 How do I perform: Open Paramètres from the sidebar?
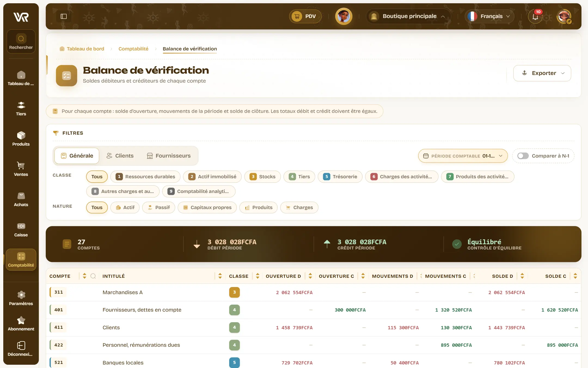[x=21, y=298]
